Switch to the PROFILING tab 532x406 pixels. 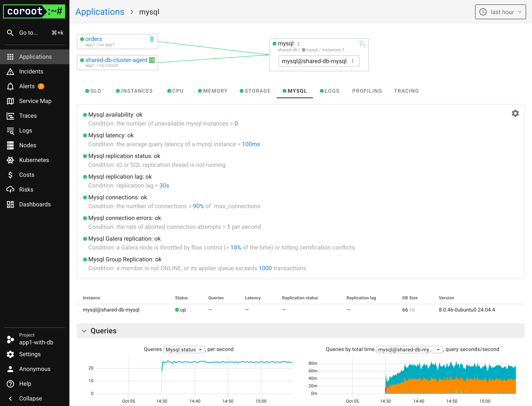click(367, 91)
